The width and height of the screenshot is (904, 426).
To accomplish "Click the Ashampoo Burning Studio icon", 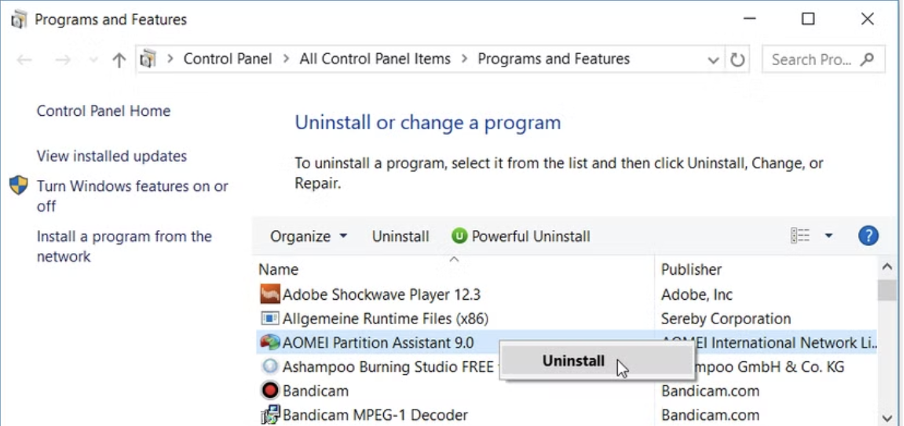I will coord(269,367).
